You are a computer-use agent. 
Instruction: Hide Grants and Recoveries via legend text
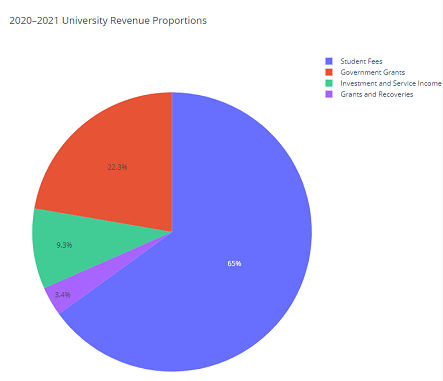377,94
